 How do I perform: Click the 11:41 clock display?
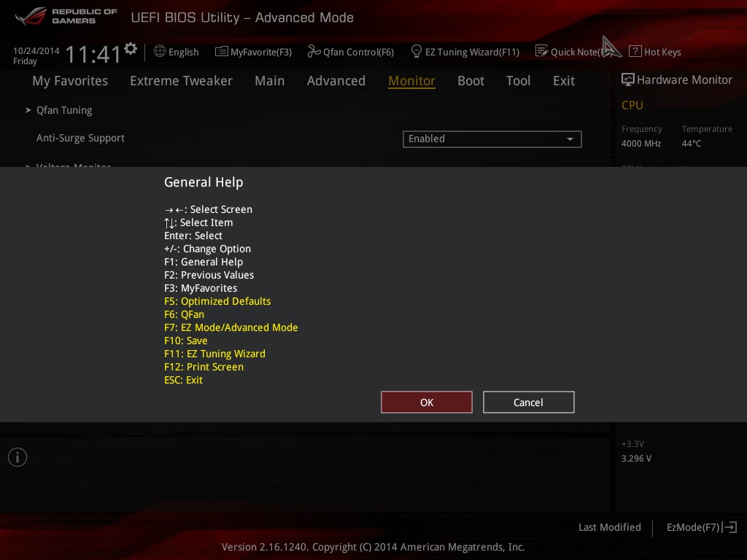pos(93,54)
